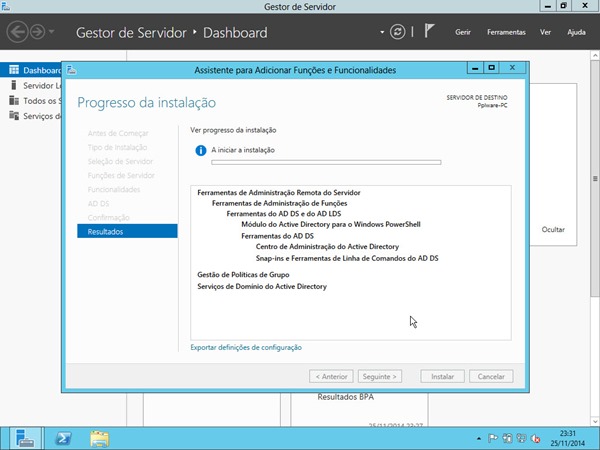Open the Ajuda menu
The image size is (600, 450).
[x=576, y=32]
